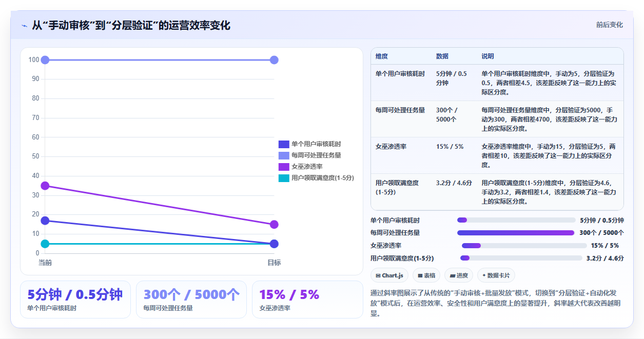Click the 15% / 5% data card
Viewport: 644px width, 339px height.
pyautogui.click(x=307, y=300)
